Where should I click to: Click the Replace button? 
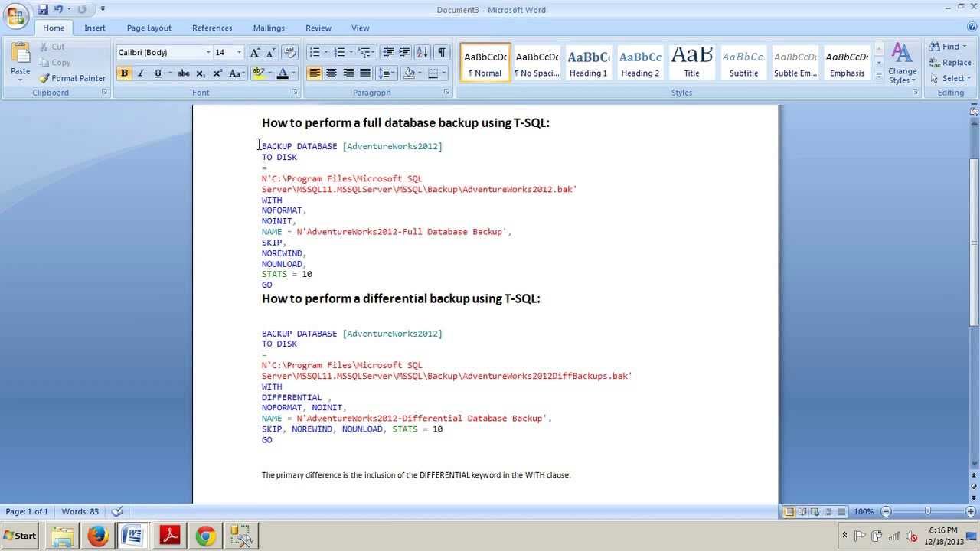(x=950, y=63)
